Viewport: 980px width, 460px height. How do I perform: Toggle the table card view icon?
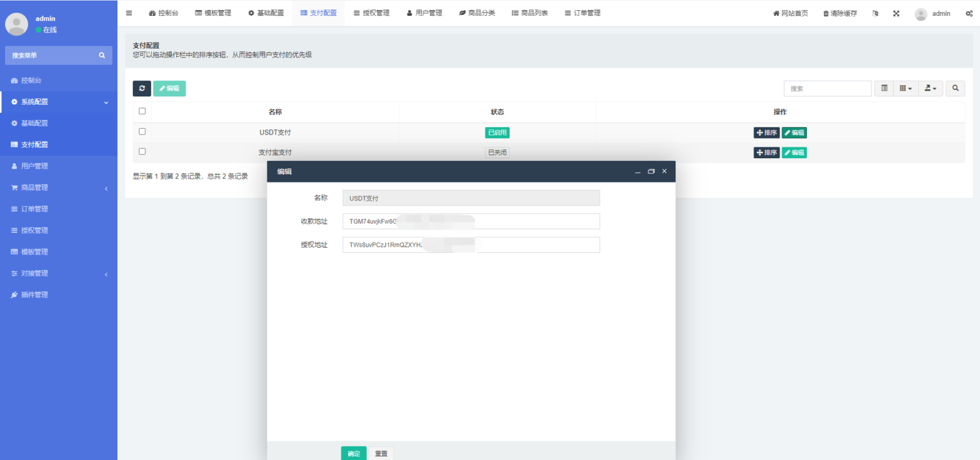[884, 89]
